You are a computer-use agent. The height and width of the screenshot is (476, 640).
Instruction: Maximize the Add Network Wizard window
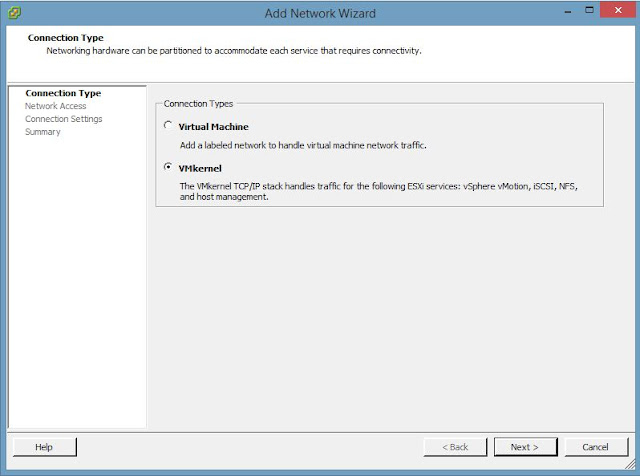pos(589,10)
